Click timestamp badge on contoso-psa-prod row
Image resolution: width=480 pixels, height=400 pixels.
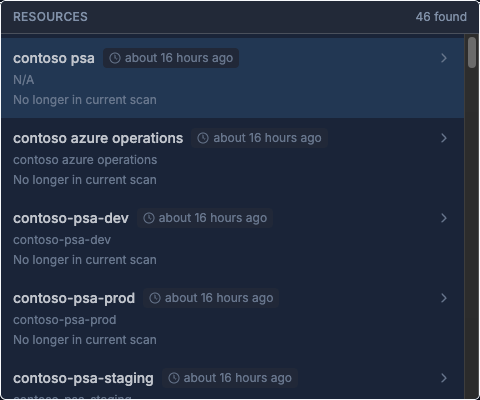pos(211,298)
